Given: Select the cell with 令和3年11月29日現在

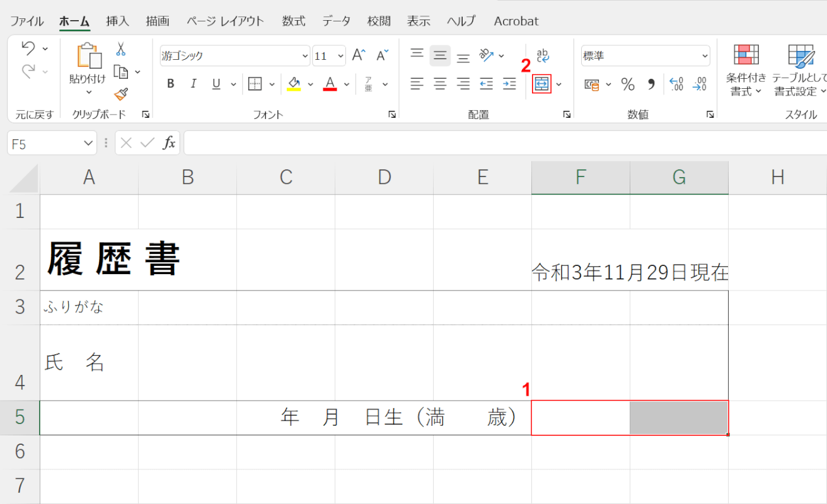Looking at the screenshot, I should pyautogui.click(x=630, y=272).
